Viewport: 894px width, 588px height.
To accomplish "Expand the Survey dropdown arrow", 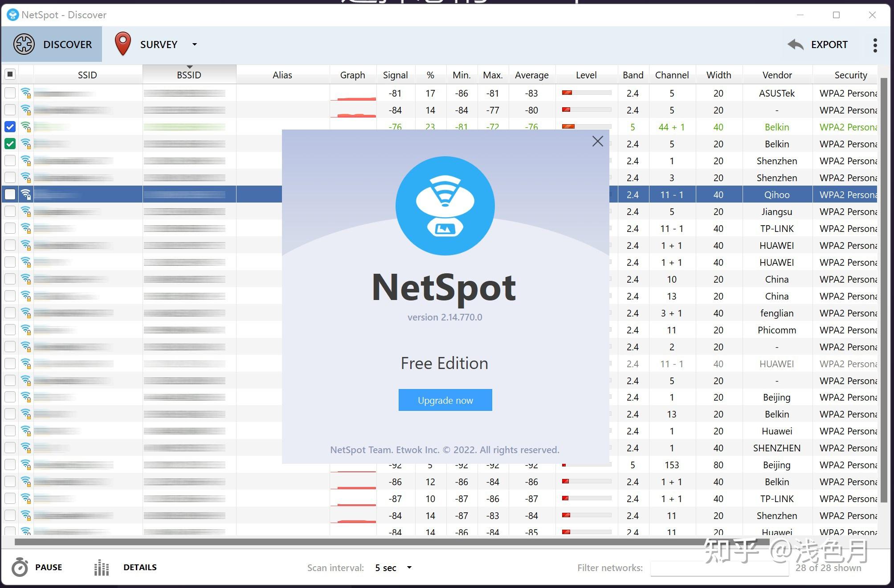I will (x=194, y=45).
